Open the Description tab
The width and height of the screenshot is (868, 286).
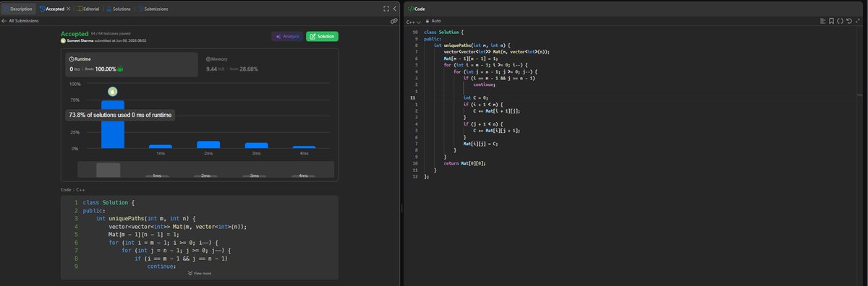pyautogui.click(x=18, y=9)
